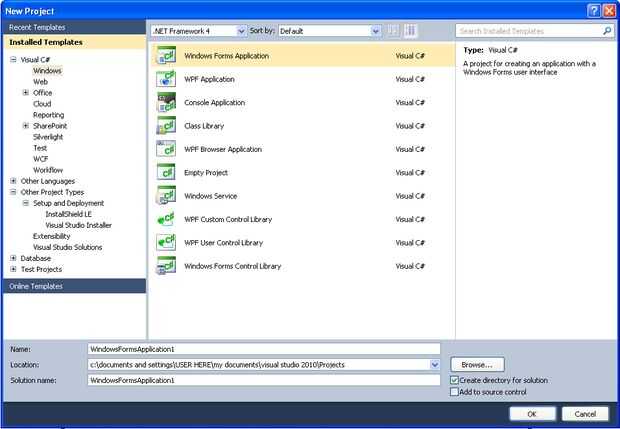Click the Empty Project template icon
This screenshot has width=620, height=429.
click(166, 172)
